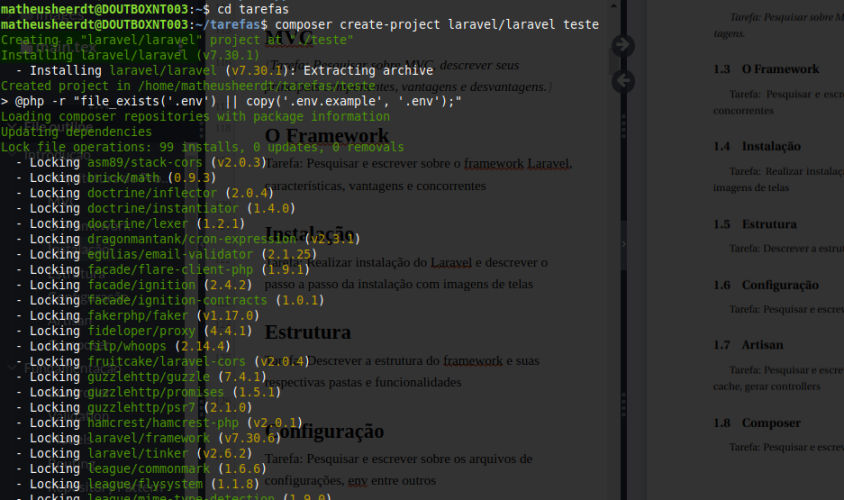Click the 'brick/math' package name

click(x=123, y=178)
